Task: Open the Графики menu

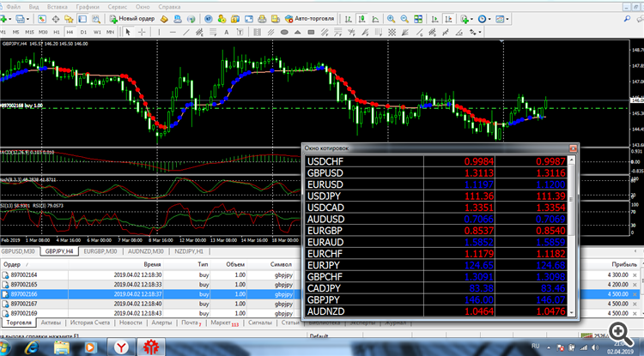Action: (x=85, y=7)
